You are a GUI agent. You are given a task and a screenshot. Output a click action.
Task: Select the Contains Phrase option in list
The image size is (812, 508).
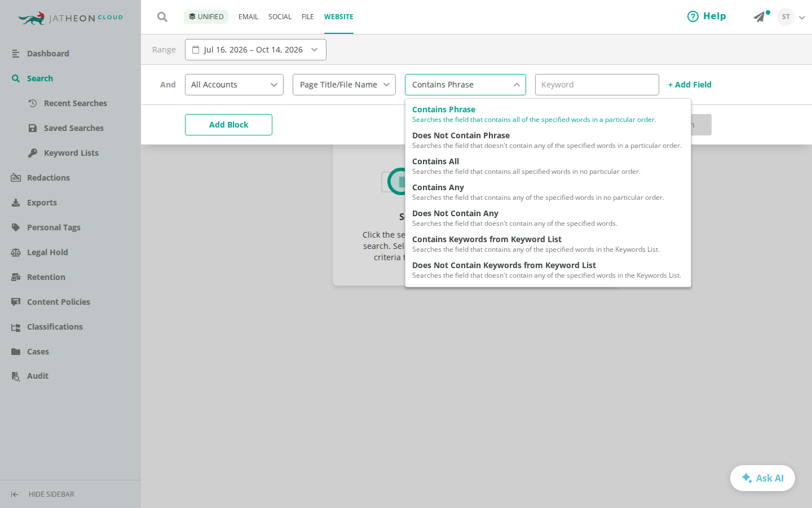pyautogui.click(x=548, y=115)
